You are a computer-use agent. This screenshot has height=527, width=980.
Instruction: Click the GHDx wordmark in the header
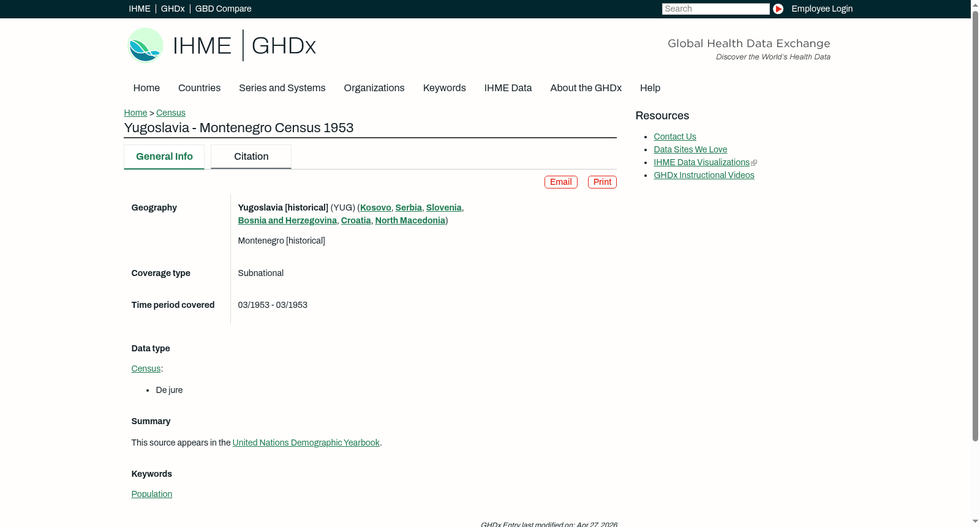284,46
